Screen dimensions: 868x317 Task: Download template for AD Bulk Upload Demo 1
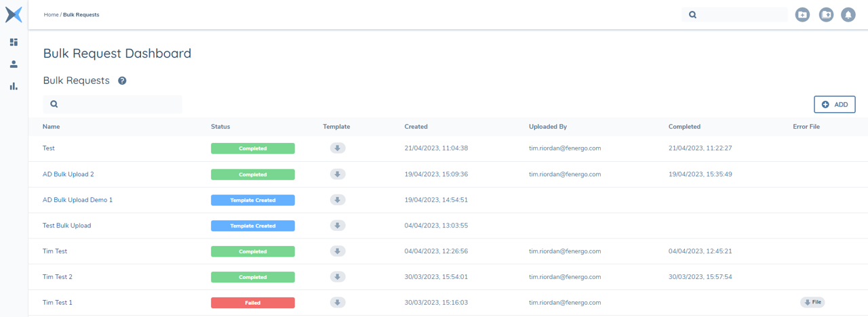pos(338,200)
